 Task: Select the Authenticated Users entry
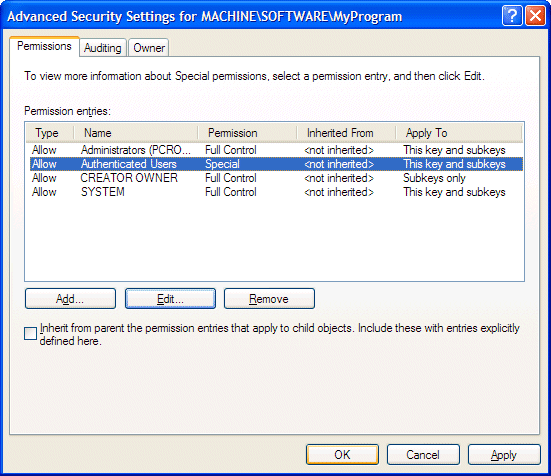pyautogui.click(x=277, y=164)
